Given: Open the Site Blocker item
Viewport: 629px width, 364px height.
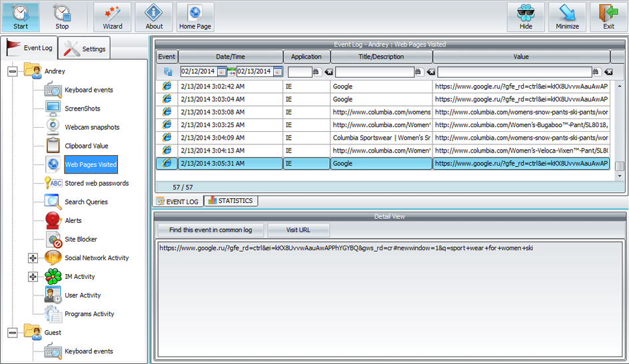Looking at the screenshot, I should [81, 239].
